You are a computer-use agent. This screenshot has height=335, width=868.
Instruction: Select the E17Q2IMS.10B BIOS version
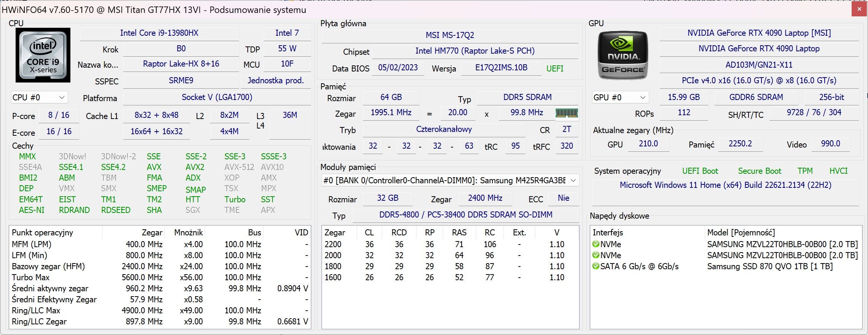(x=501, y=68)
